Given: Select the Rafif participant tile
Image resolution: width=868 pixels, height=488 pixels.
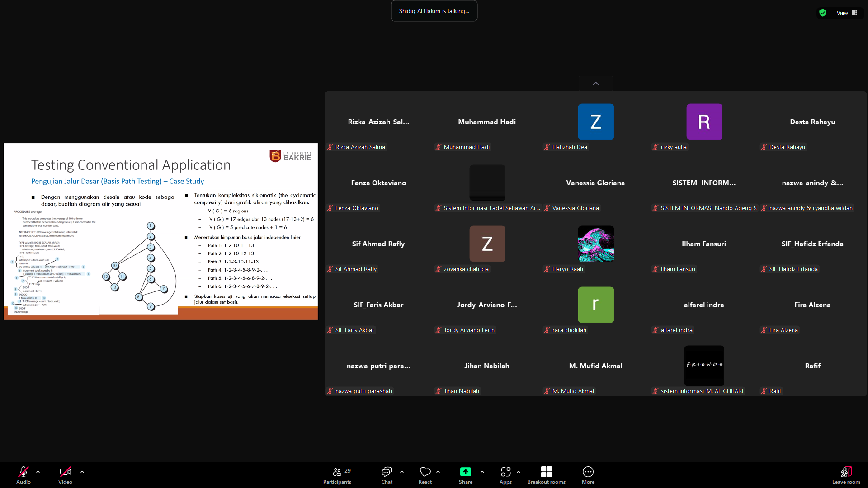Looking at the screenshot, I should click(x=812, y=366).
